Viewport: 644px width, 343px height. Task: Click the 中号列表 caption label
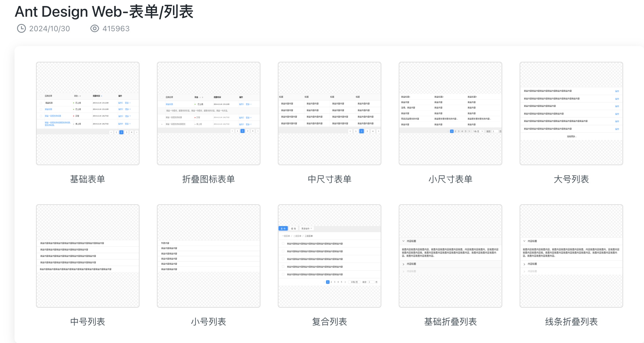(x=88, y=322)
